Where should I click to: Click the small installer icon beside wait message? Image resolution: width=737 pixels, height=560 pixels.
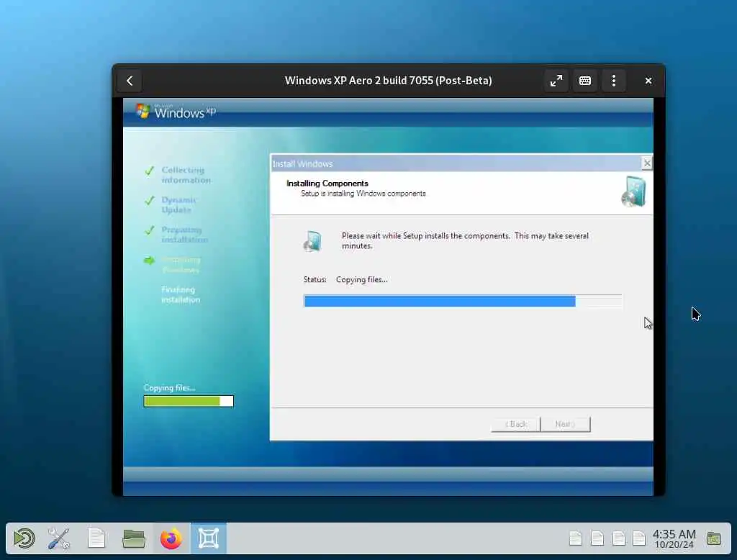pyautogui.click(x=312, y=241)
